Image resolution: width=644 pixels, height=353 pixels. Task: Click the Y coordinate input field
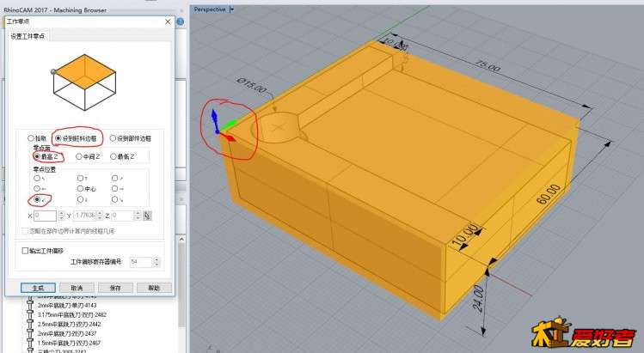tap(85, 216)
